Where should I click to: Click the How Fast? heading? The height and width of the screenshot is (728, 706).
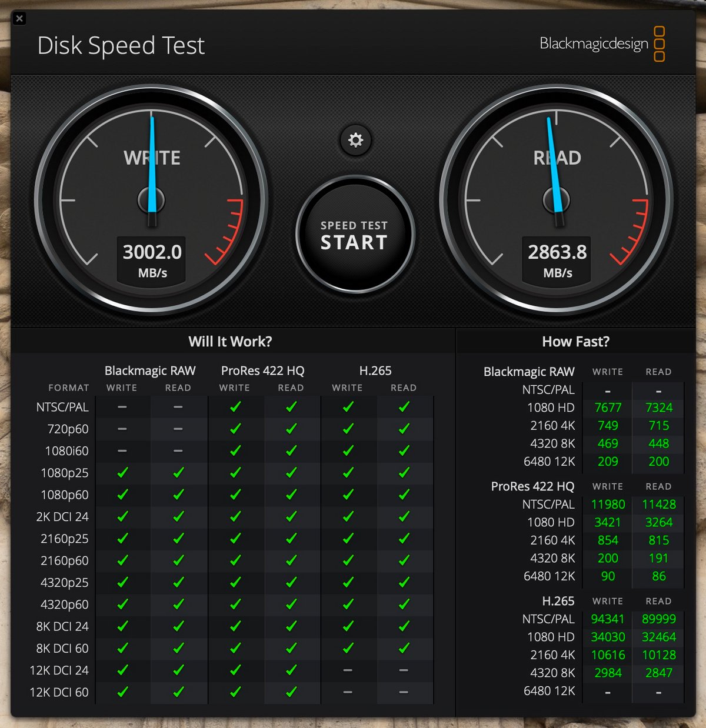click(x=575, y=342)
